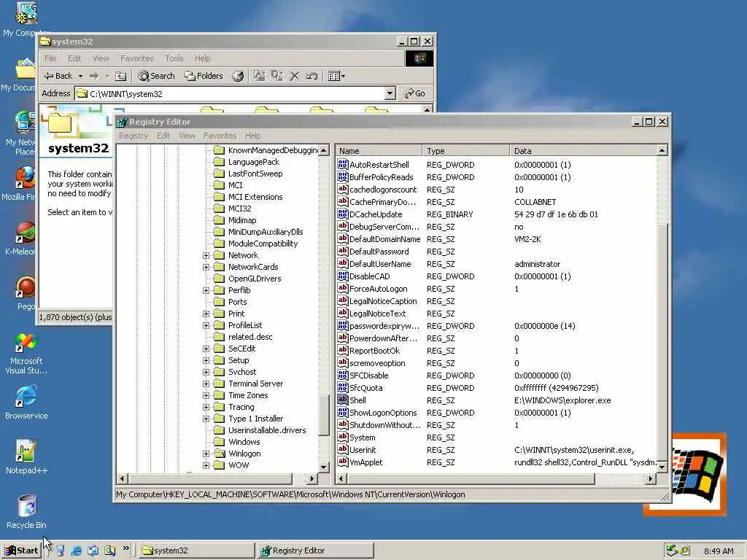The width and height of the screenshot is (747, 560).
Task: Click the Winlogon open folder icon in tree
Action: coord(219,454)
